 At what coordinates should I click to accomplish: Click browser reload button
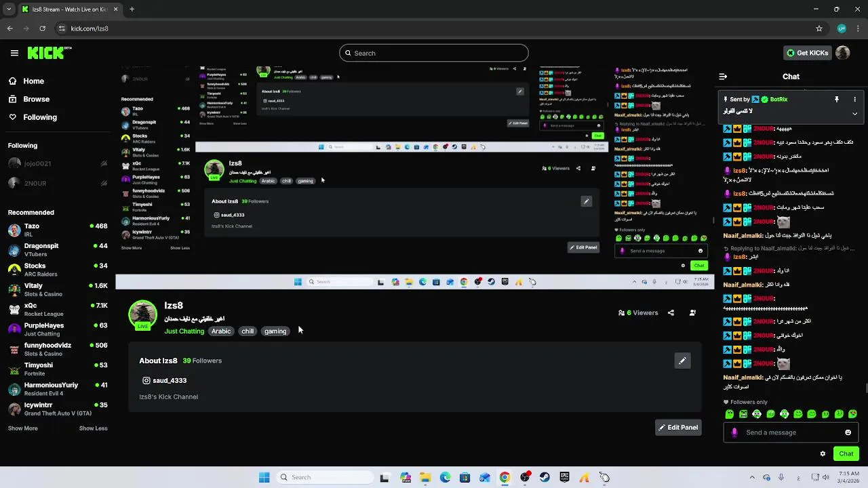pyautogui.click(x=42, y=28)
